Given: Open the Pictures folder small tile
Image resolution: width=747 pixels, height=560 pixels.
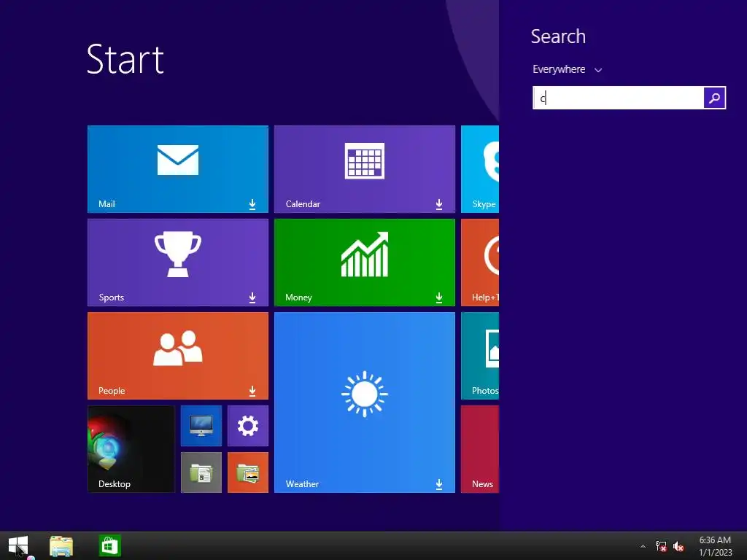Looking at the screenshot, I should click(248, 472).
